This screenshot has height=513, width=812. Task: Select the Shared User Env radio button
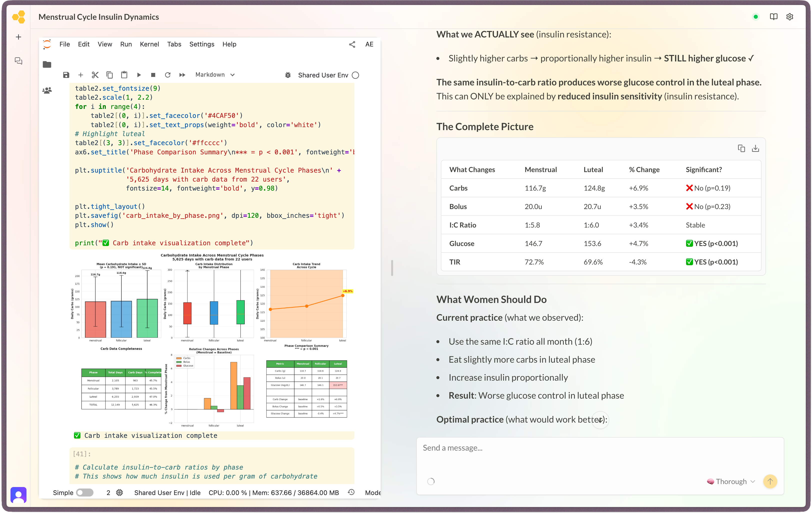[x=355, y=75]
